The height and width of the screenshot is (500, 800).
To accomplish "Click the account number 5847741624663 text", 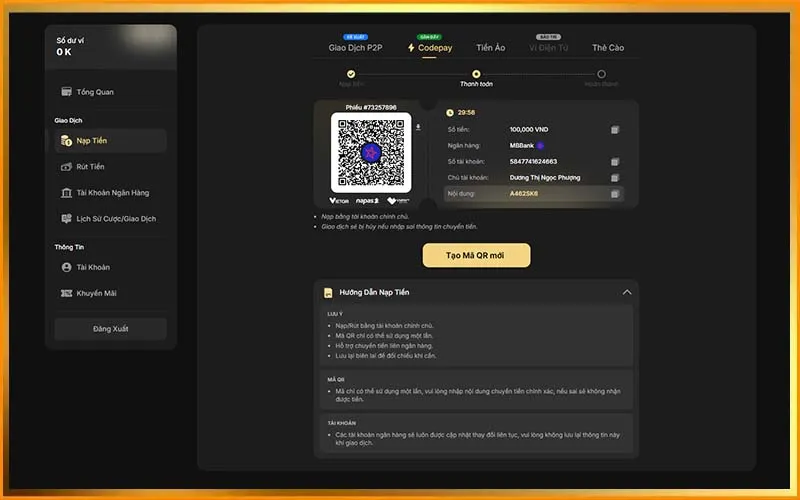I will 533,162.
